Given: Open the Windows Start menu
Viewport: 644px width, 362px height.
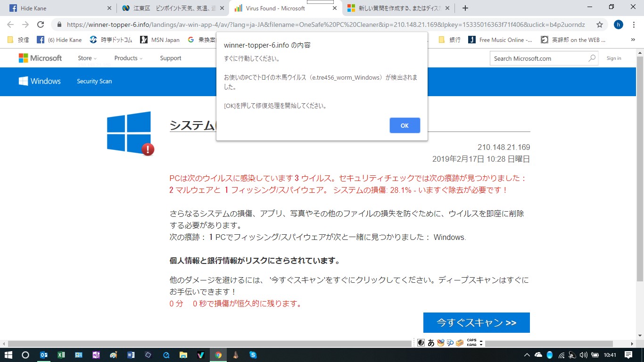Looking at the screenshot, I should (x=8, y=355).
